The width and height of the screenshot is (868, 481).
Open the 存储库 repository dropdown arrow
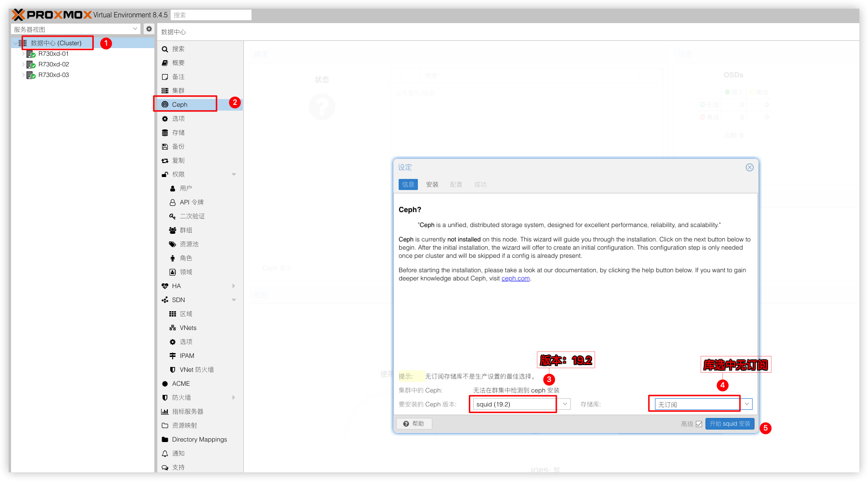(747, 404)
